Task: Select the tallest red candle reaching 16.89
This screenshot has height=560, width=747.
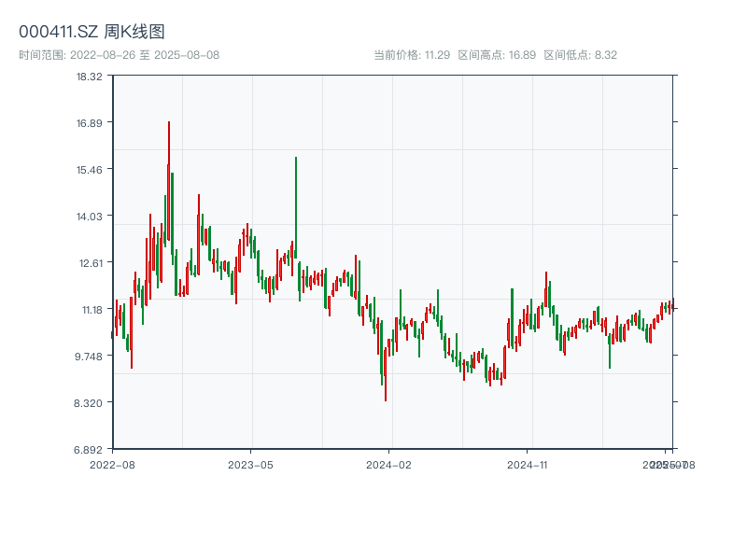Action: pyautogui.click(x=169, y=180)
